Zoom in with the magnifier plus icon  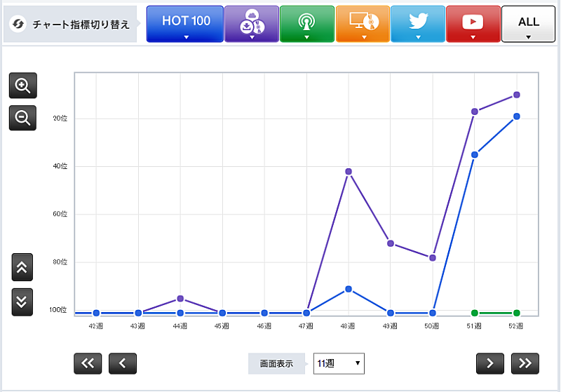(22, 86)
